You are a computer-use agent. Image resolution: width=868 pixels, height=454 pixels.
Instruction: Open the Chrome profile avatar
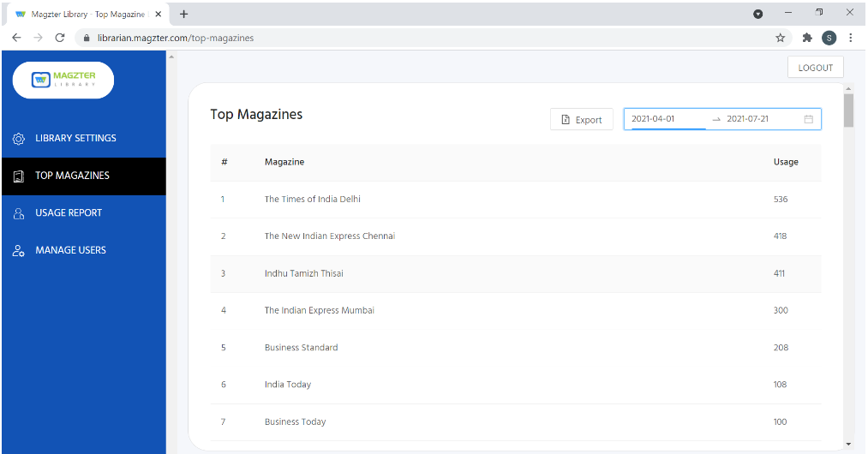pos(829,38)
